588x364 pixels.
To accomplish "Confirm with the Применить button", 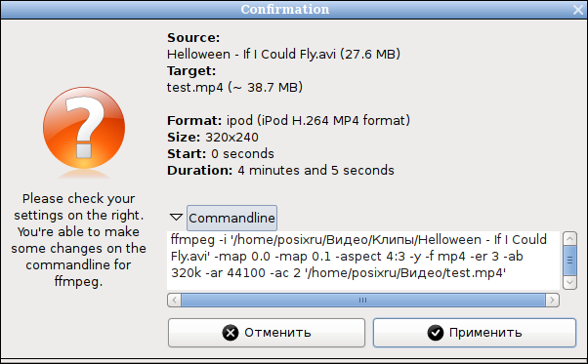I will point(475,333).
